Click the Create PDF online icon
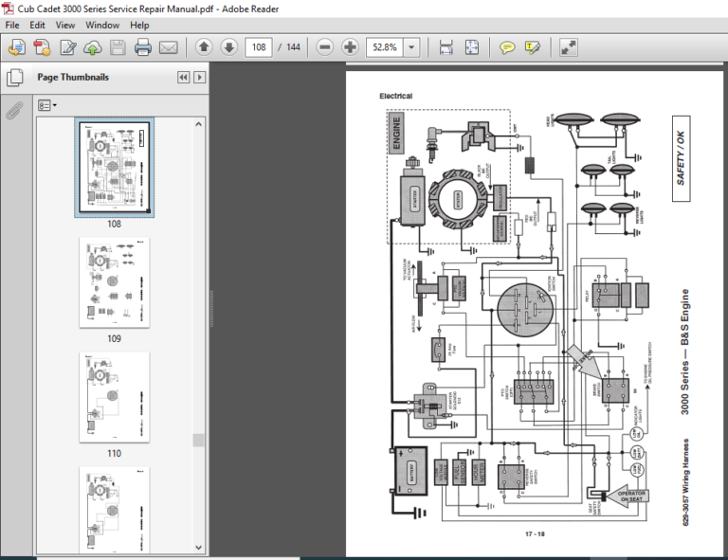 (17, 47)
